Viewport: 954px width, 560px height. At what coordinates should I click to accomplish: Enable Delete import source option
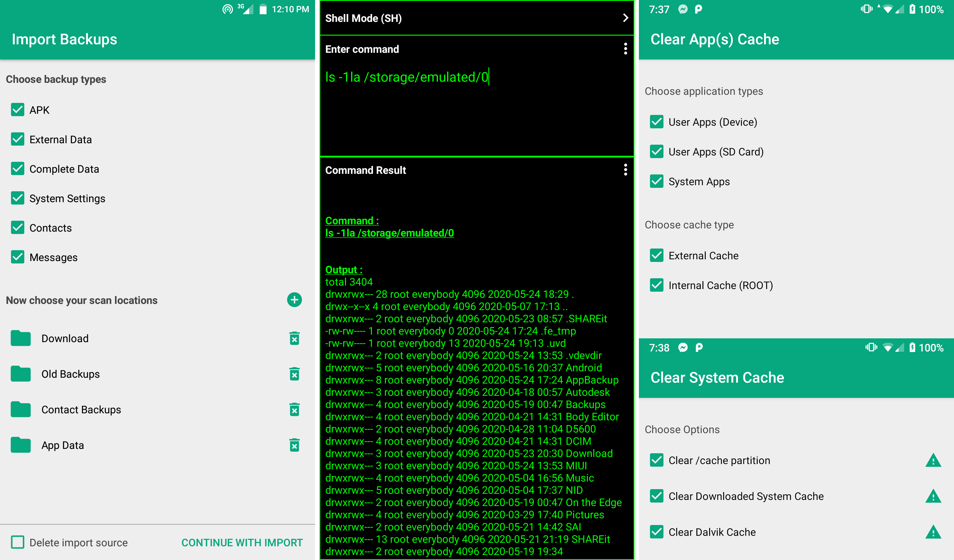18,542
